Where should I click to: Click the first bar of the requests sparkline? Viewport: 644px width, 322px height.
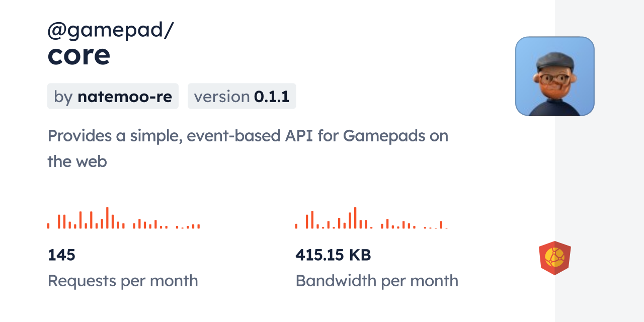tap(48, 226)
